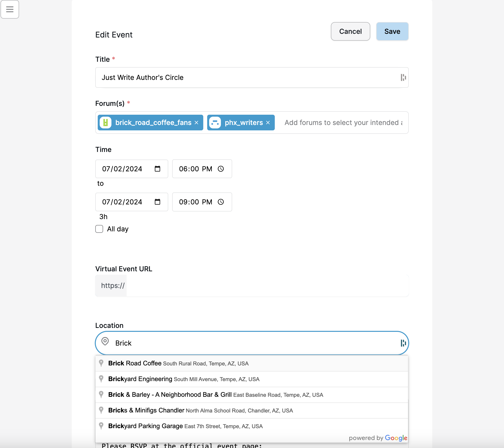Click the start time clock icon
This screenshot has height=448, width=504.
[x=221, y=169]
